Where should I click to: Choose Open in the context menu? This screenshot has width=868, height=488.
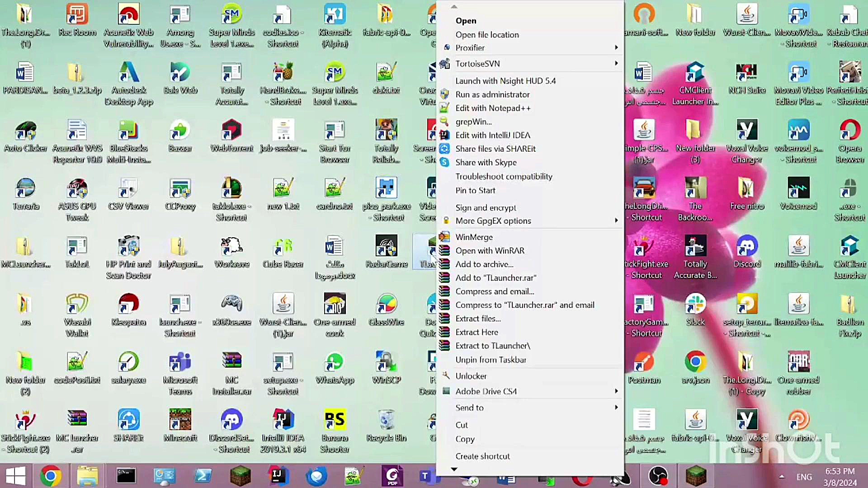click(x=530, y=21)
